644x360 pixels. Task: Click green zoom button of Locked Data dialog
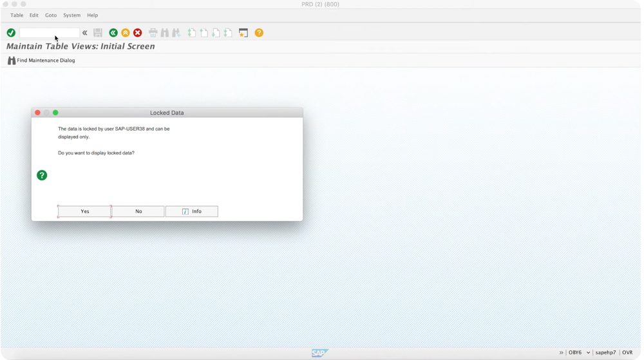55,113
